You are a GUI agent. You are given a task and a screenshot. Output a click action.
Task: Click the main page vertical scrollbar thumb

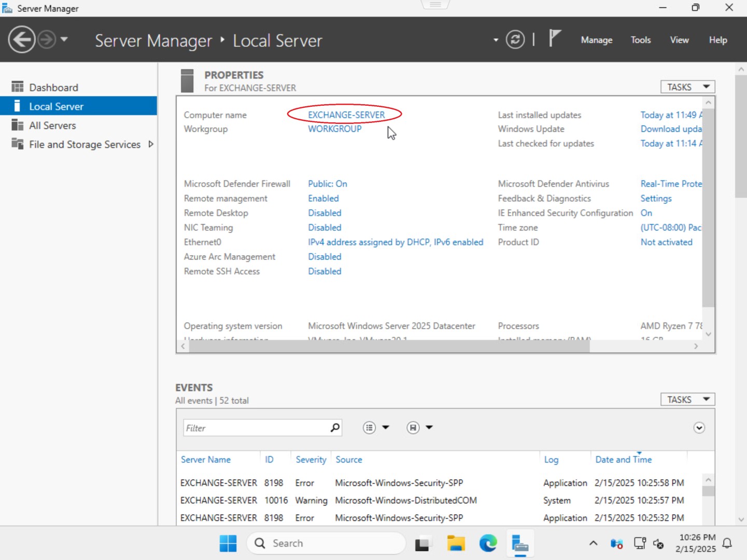pyautogui.click(x=741, y=136)
